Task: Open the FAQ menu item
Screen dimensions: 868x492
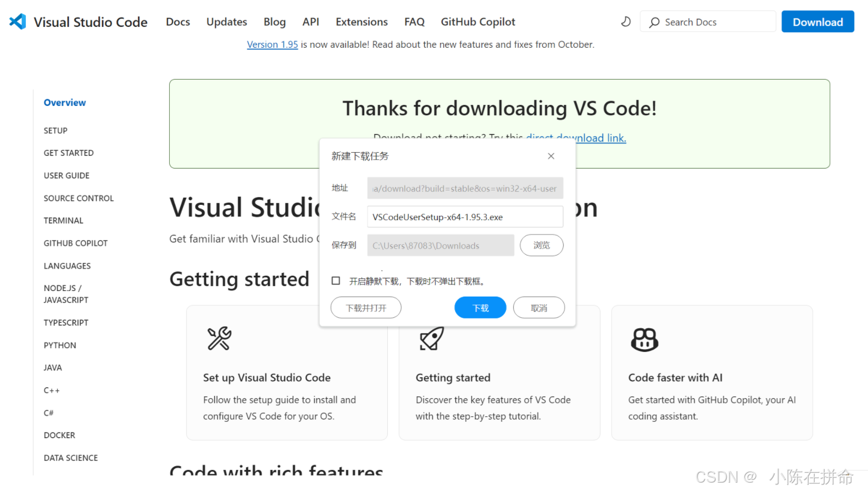Action: (414, 22)
